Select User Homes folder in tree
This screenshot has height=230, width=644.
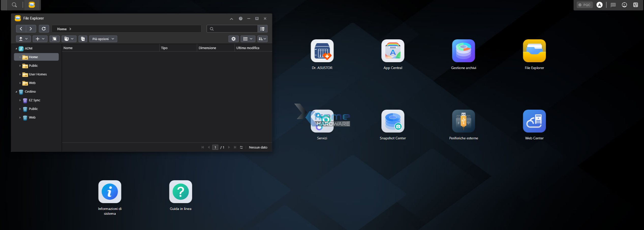38,74
